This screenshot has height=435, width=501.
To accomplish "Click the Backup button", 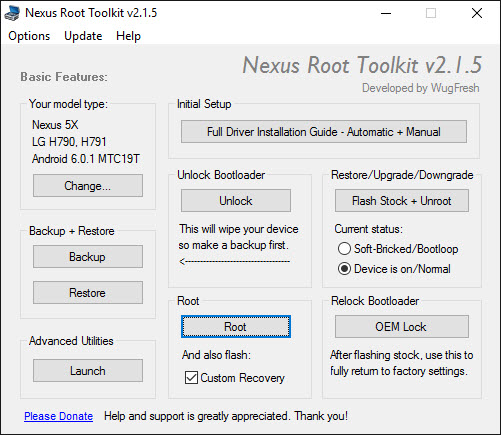I will click(x=88, y=257).
